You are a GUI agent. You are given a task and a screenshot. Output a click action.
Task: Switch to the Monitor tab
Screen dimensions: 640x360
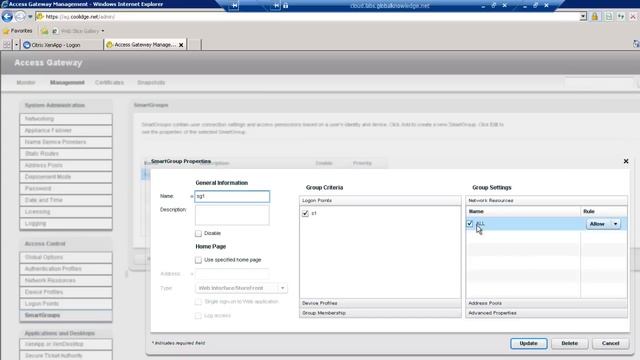(x=26, y=82)
